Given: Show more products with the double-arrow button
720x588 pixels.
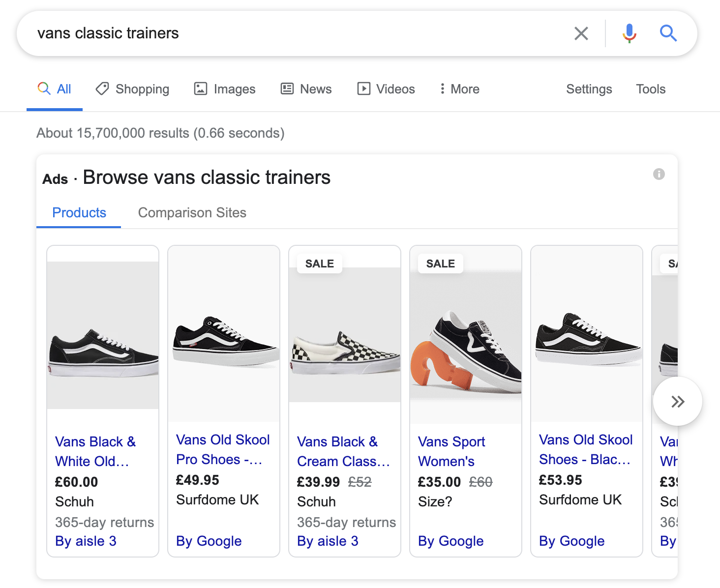Looking at the screenshot, I should click(678, 402).
